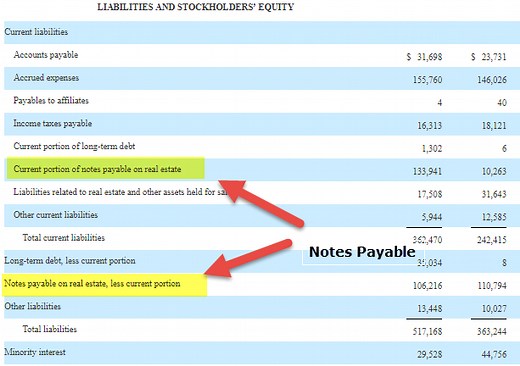The image size is (520, 366).
Task: Click Total liabilities value 517,168
Action: point(428,331)
